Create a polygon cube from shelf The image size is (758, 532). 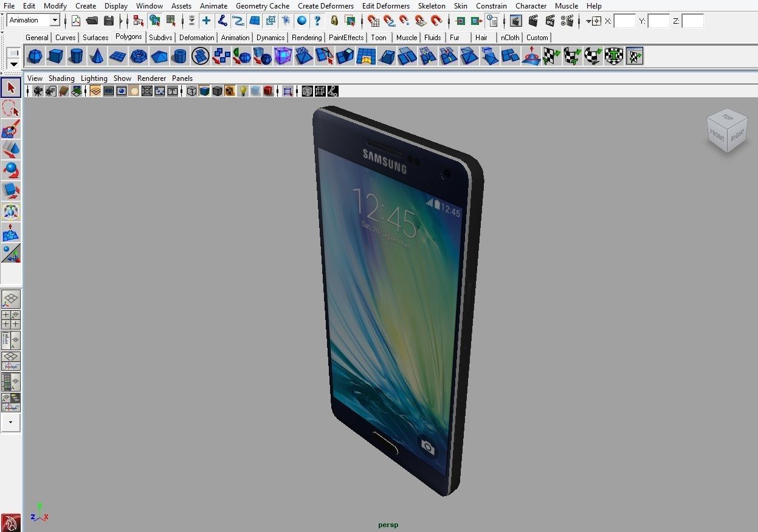click(x=55, y=57)
